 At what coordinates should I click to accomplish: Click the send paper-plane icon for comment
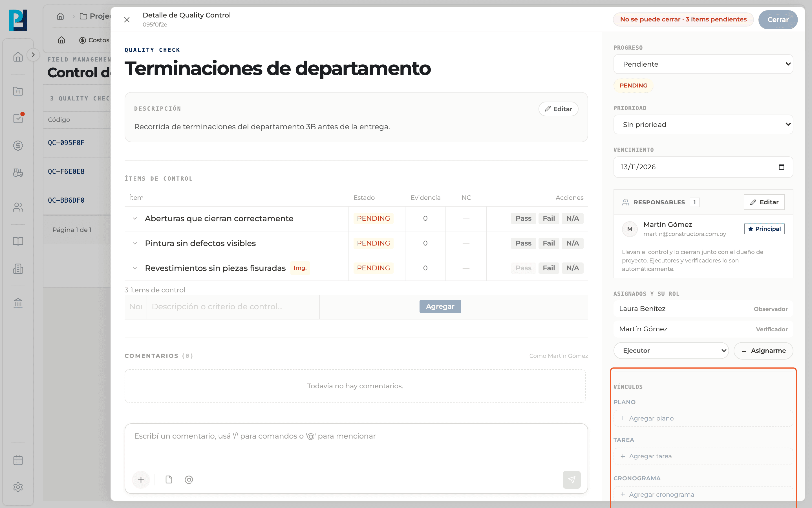[572, 480]
